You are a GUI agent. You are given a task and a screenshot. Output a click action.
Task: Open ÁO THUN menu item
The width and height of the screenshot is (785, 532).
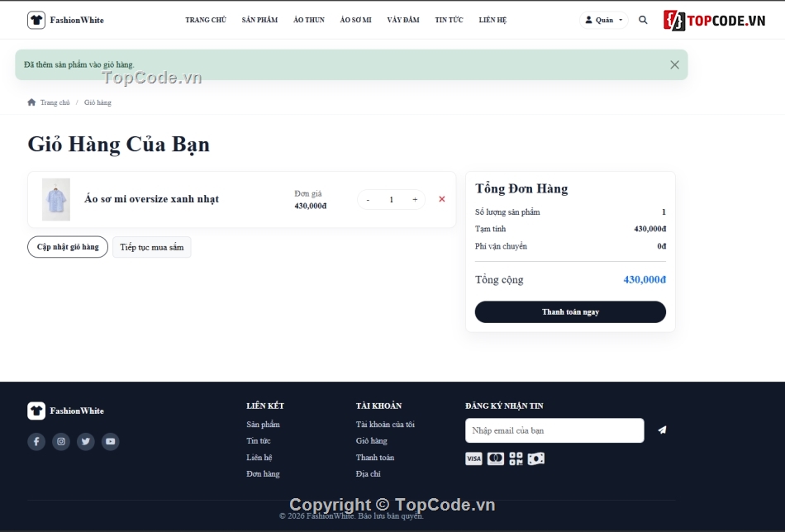coord(309,20)
